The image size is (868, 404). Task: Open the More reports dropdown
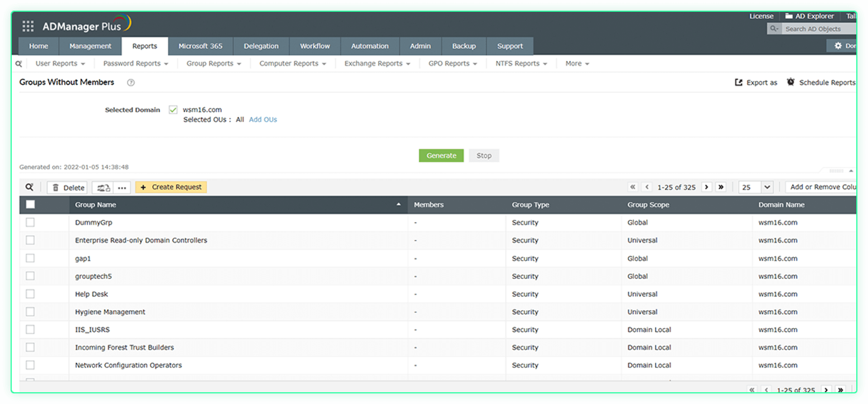(x=578, y=64)
